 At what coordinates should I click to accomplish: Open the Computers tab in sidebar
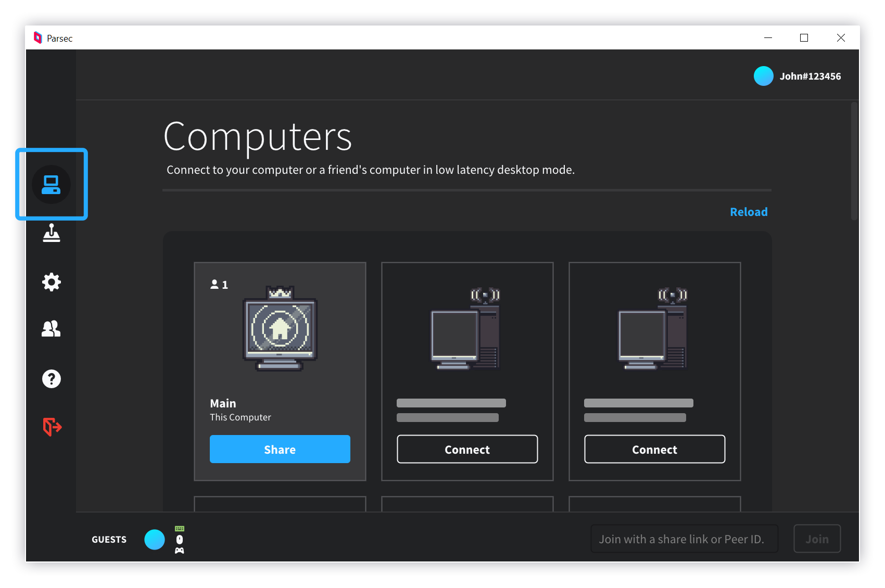pyautogui.click(x=51, y=185)
